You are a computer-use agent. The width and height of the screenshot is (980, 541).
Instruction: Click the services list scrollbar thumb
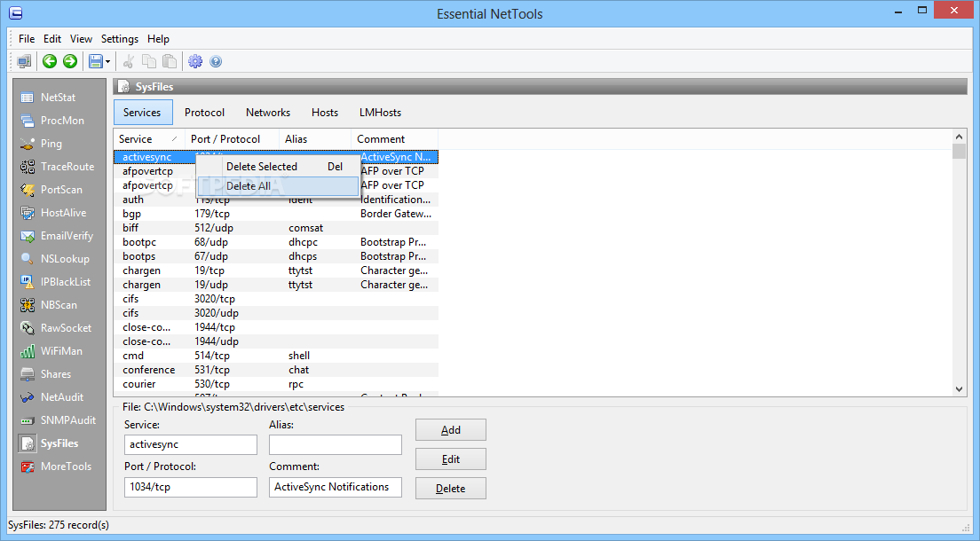tap(960, 151)
